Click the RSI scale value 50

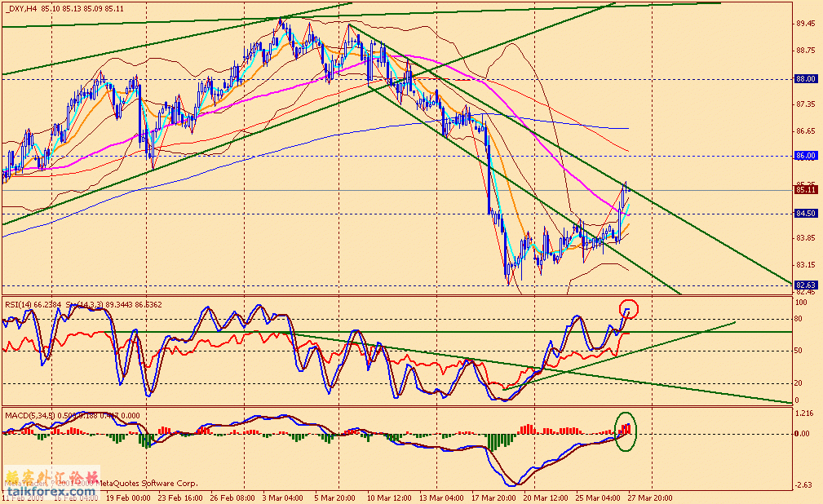799,351
